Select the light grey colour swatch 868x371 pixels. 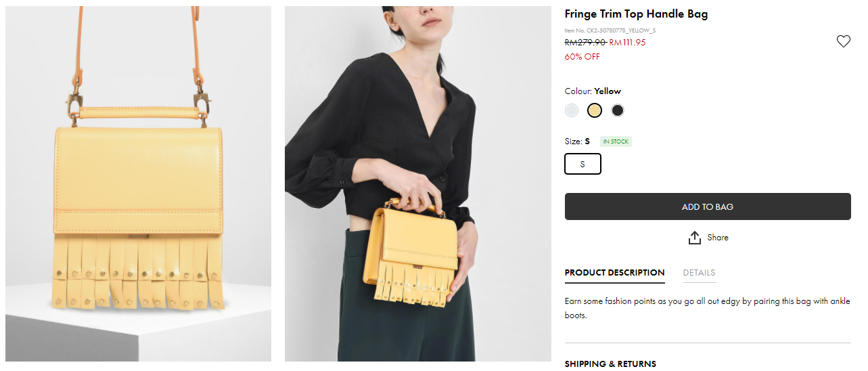pyautogui.click(x=572, y=110)
